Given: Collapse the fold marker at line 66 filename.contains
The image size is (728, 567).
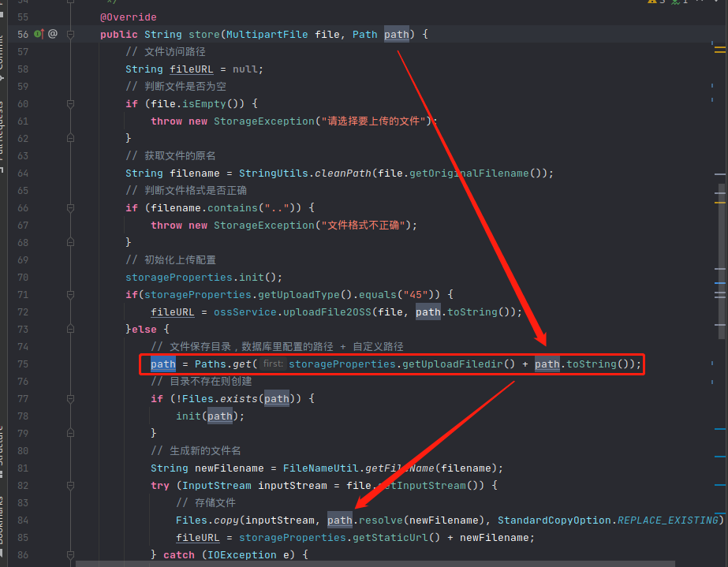Looking at the screenshot, I should click(70, 208).
